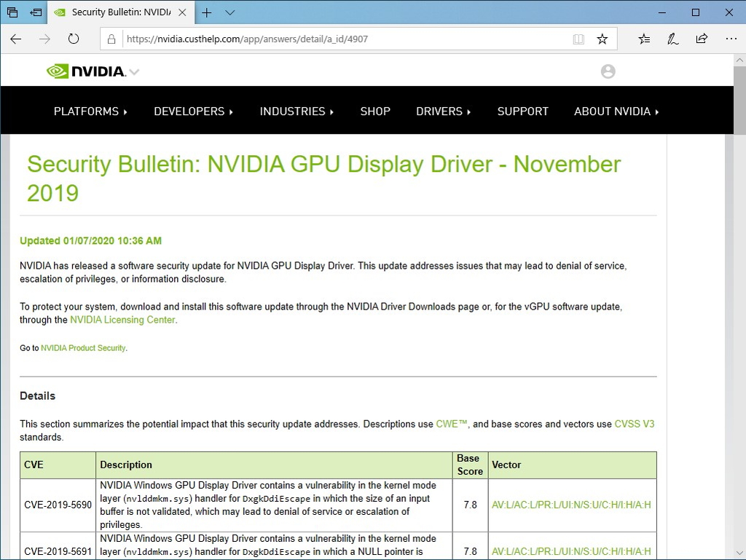Select the Security Bulletin browser tab
Screen dimensions: 746x560
(x=121, y=12)
